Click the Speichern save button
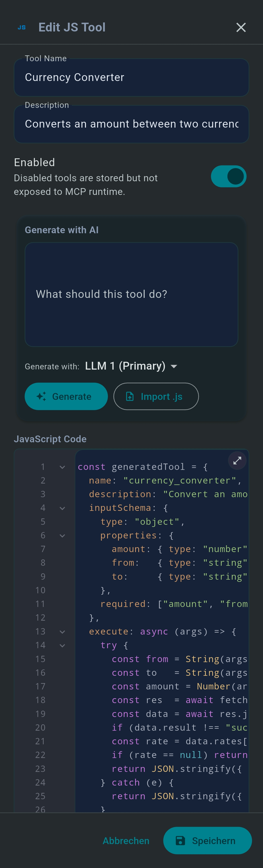Viewport: 263px width, 868px height. [x=207, y=841]
